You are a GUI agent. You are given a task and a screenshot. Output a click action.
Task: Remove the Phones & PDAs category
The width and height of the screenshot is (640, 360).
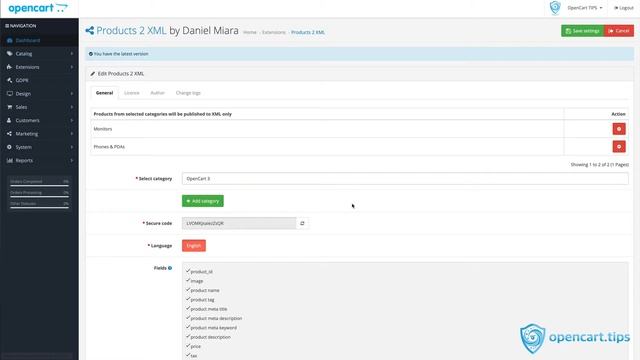point(619,147)
